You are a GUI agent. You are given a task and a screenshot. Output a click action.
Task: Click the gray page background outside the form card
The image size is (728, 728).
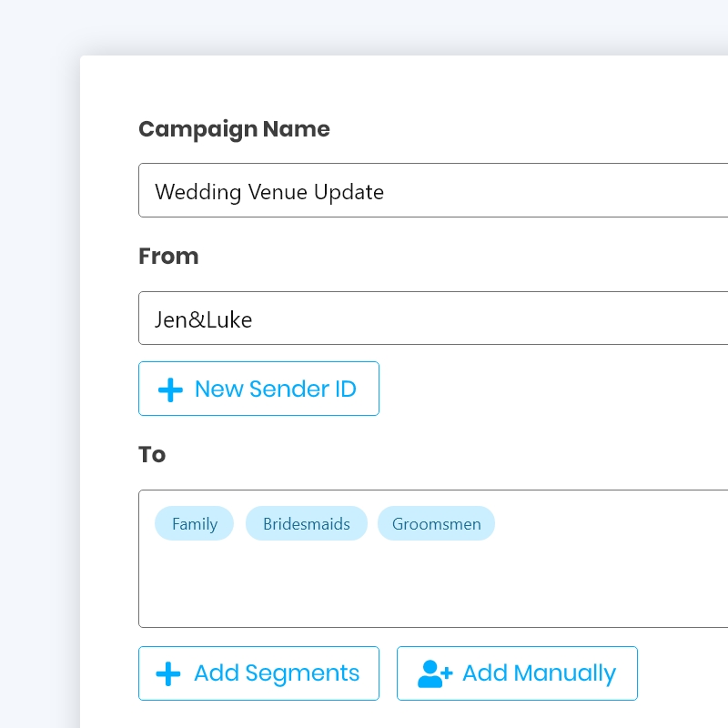pos(36,364)
